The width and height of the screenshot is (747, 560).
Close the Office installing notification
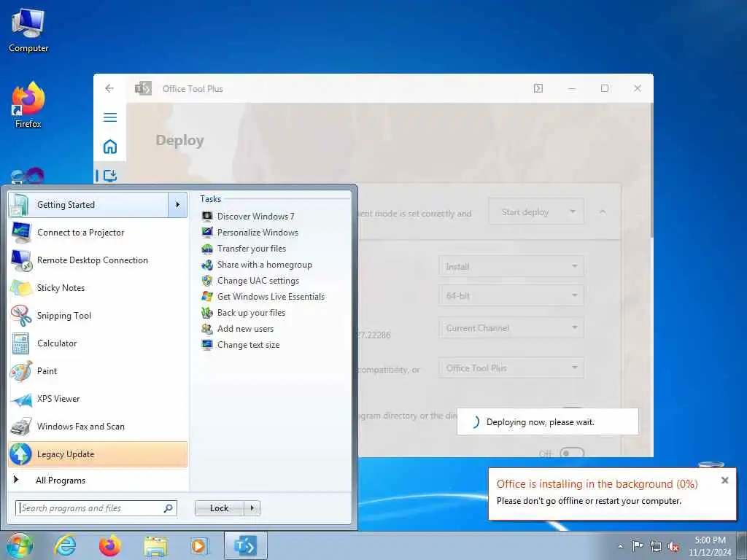724,481
